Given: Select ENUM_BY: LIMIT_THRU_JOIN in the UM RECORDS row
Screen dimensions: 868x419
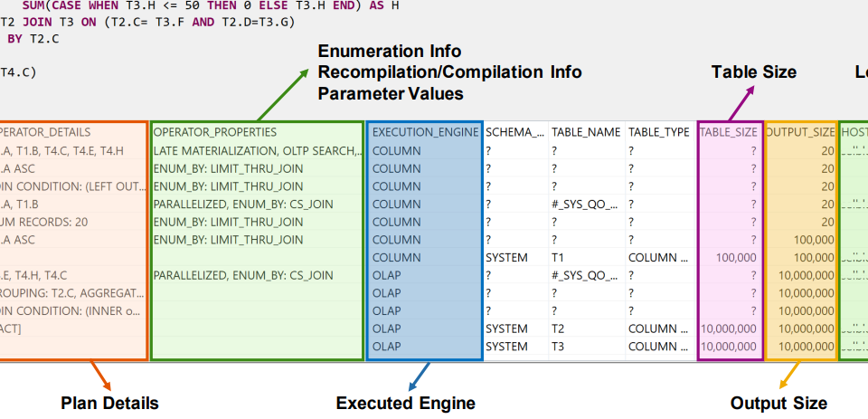Looking at the screenshot, I should [x=228, y=222].
